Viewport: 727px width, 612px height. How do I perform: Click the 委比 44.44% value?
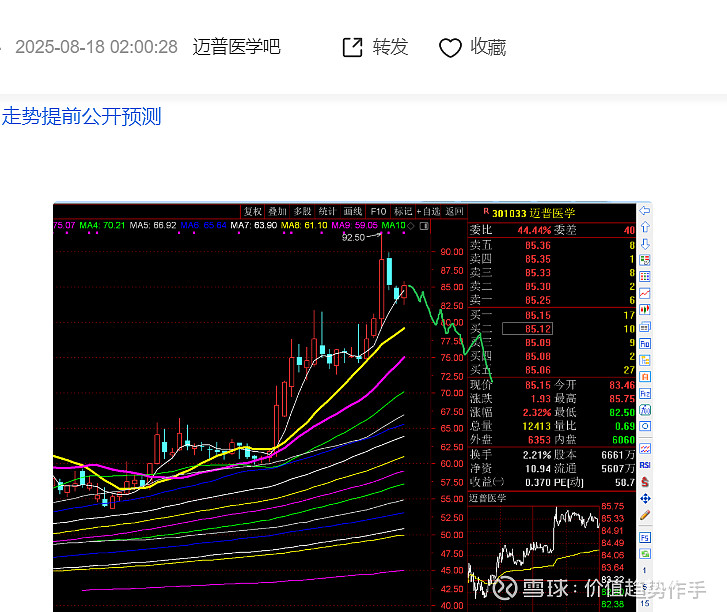point(534,230)
